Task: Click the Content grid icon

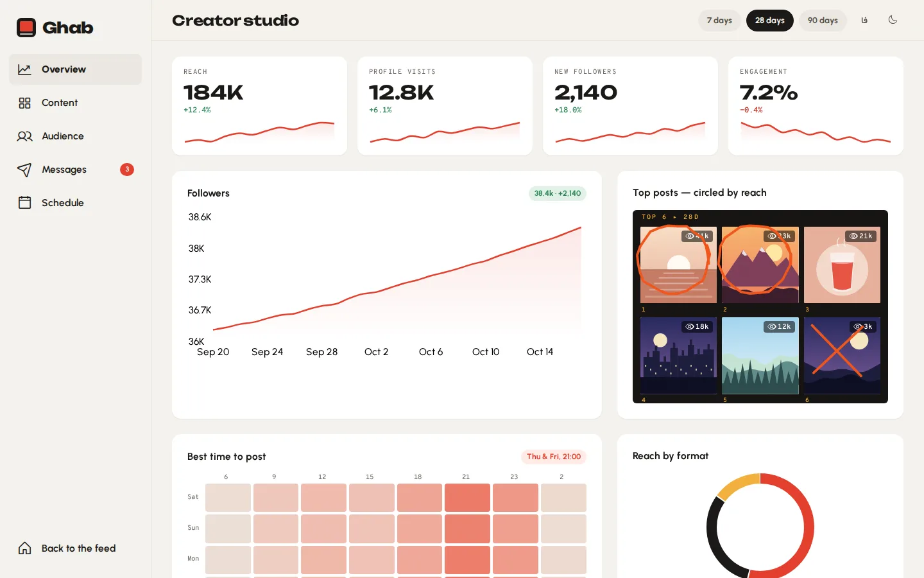Action: tap(24, 103)
